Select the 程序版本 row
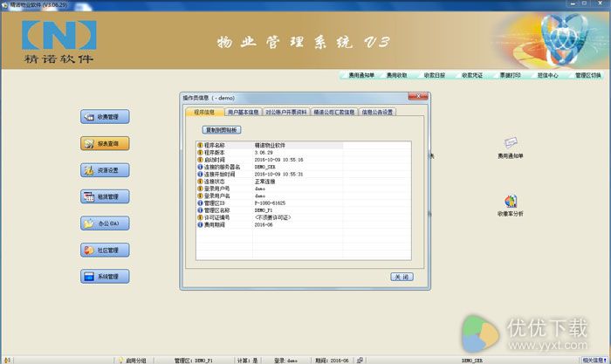Viewport: 611px width, 364px height. [303, 153]
